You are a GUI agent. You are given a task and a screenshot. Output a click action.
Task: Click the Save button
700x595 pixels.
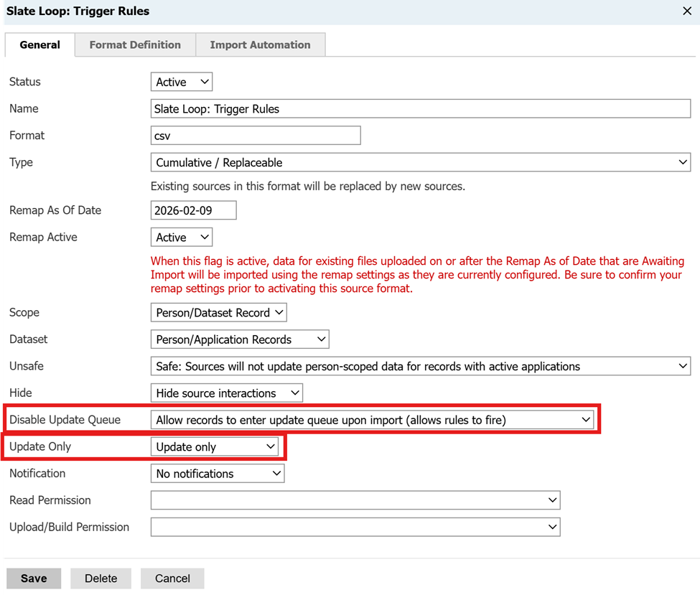34,578
